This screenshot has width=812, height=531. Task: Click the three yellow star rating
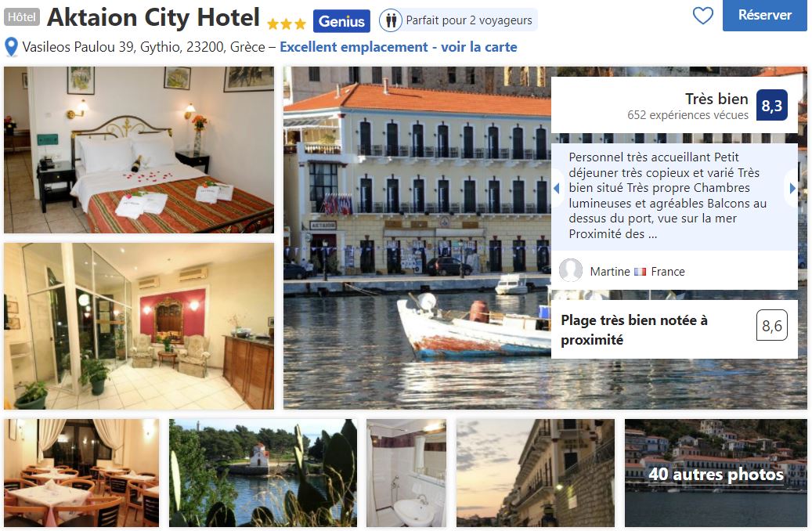(x=287, y=23)
